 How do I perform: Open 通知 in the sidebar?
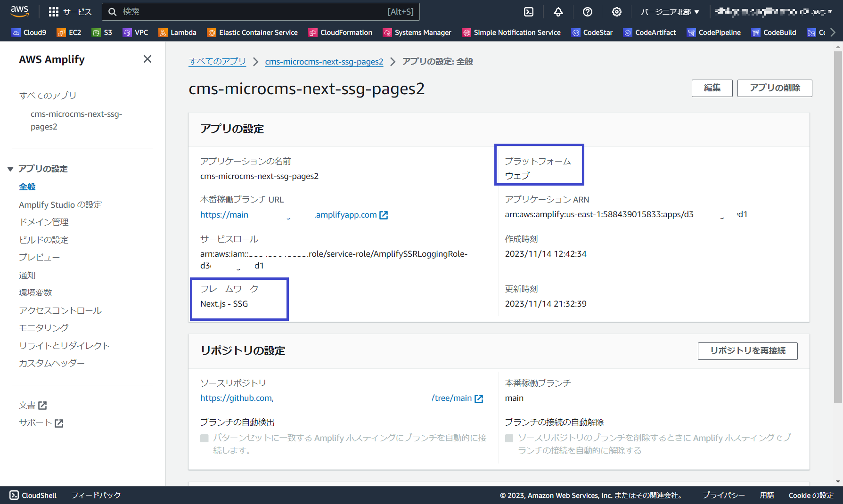[x=27, y=275]
